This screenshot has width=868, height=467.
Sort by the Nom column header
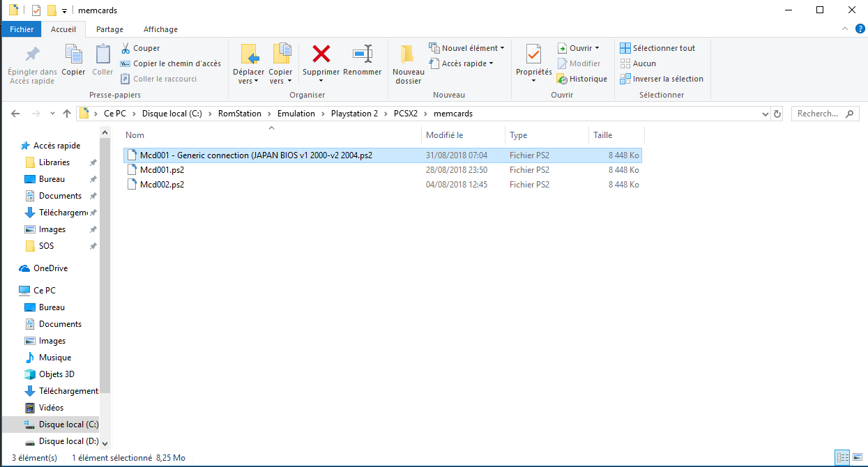pyautogui.click(x=272, y=135)
